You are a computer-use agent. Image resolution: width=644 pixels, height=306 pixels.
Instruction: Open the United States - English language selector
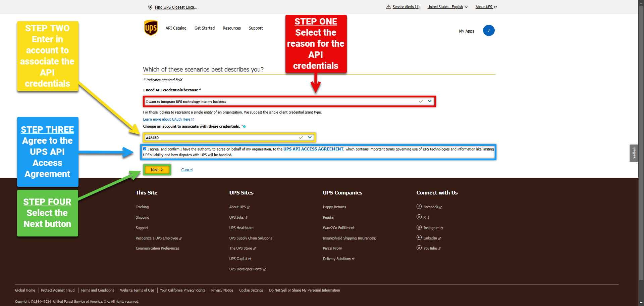[447, 7]
